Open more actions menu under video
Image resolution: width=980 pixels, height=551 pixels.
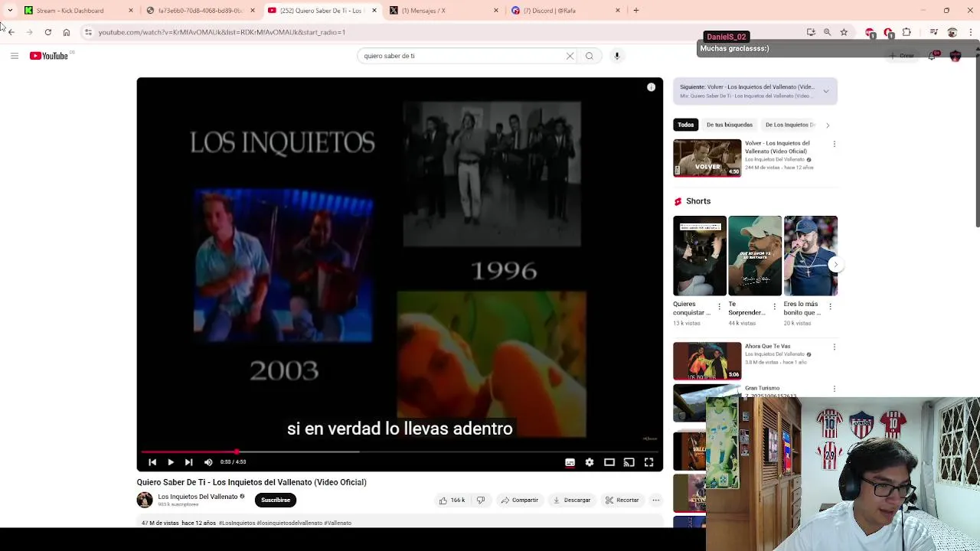(655, 500)
